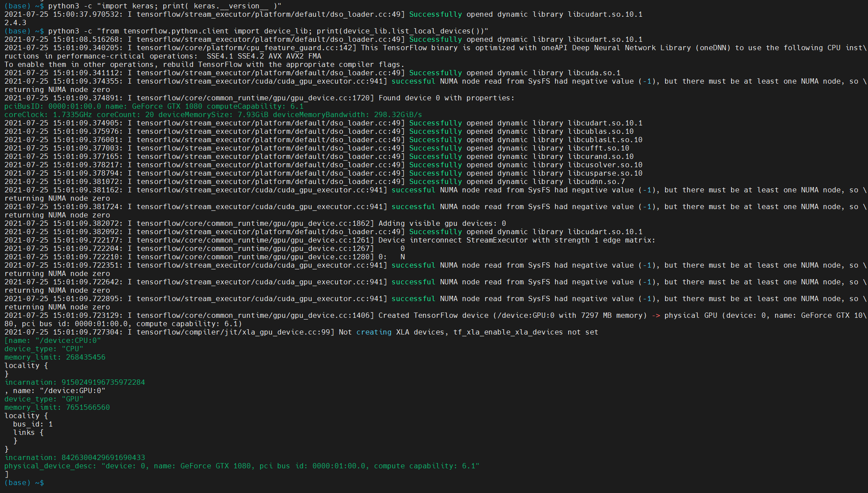This screenshot has height=493, width=868.
Task: Click library name libcurand.so.10
Action: (x=600, y=156)
